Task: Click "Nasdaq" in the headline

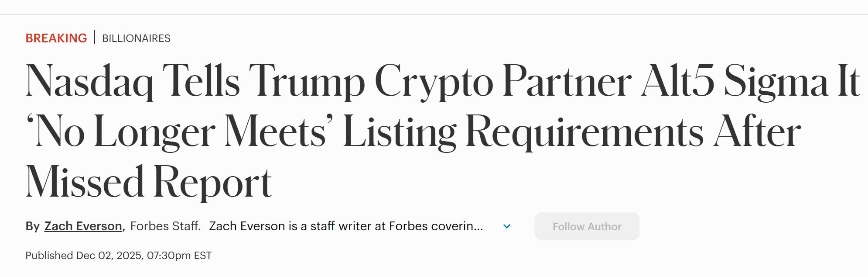Action: [89, 82]
